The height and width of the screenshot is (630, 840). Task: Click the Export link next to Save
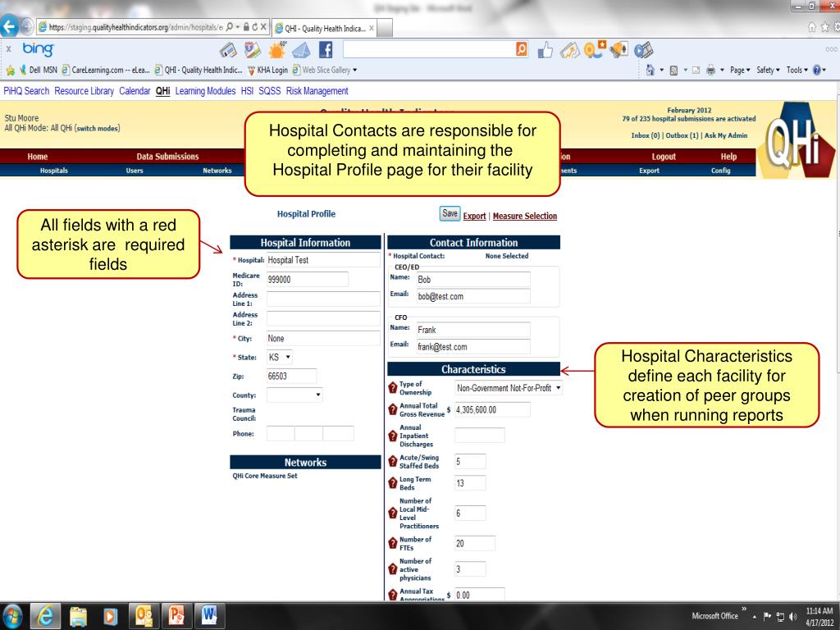point(474,216)
